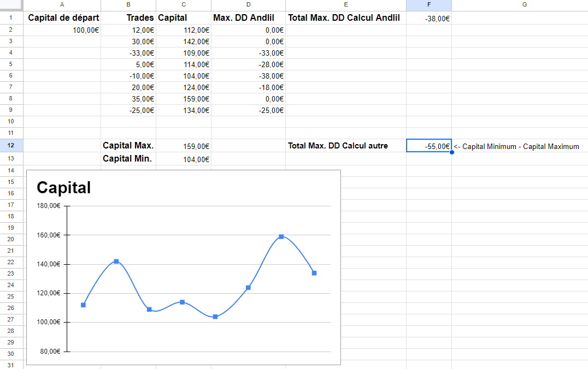Click the 'Capital Min.' label cell
Screen dimensions: 588x369
127,159
